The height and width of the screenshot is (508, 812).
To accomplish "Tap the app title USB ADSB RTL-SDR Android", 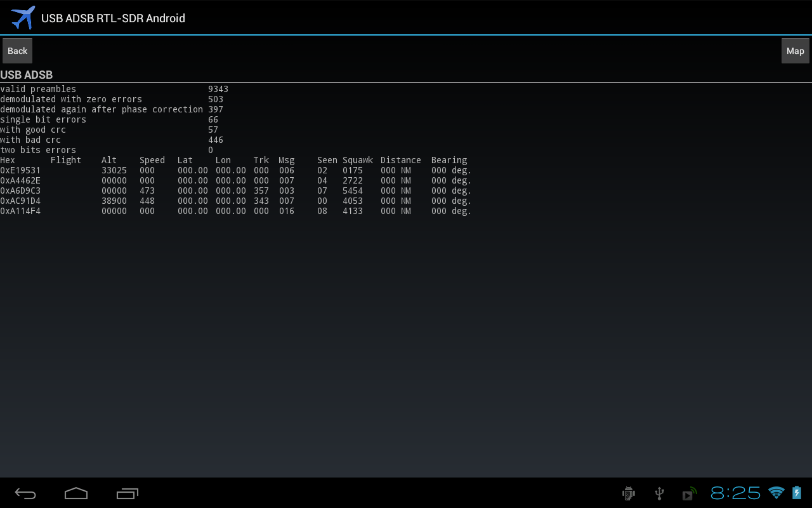I will click(x=113, y=18).
